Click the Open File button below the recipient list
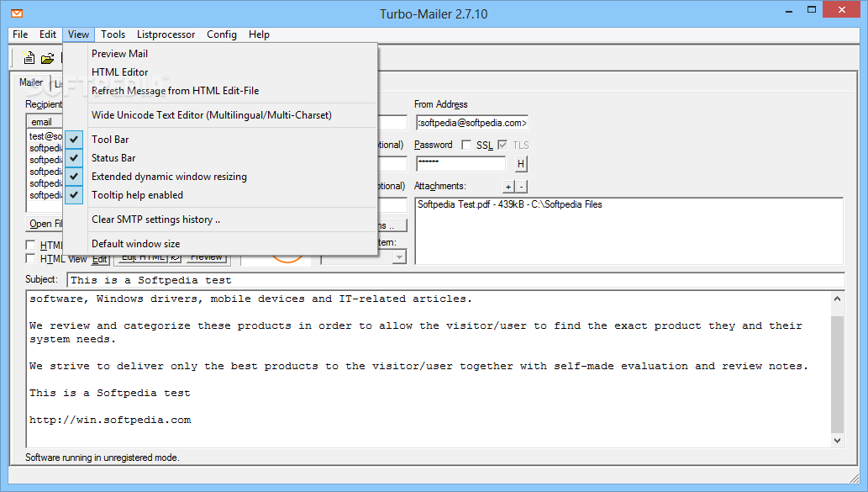 (x=45, y=224)
